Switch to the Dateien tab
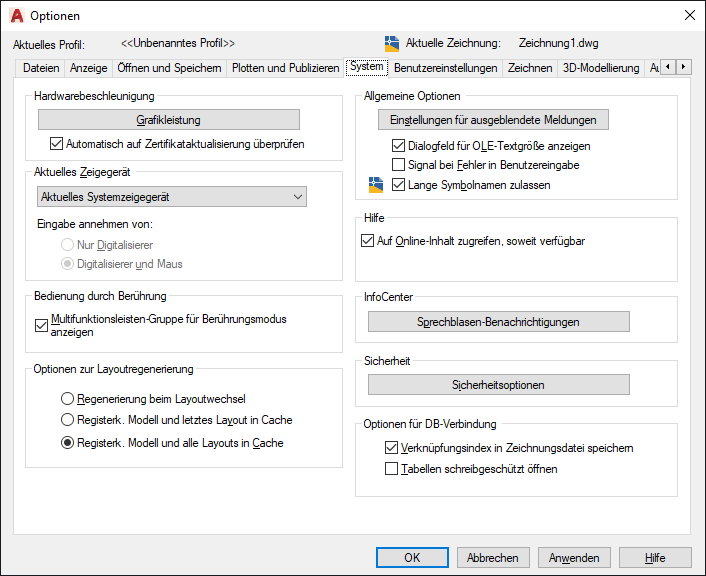 click(41, 68)
